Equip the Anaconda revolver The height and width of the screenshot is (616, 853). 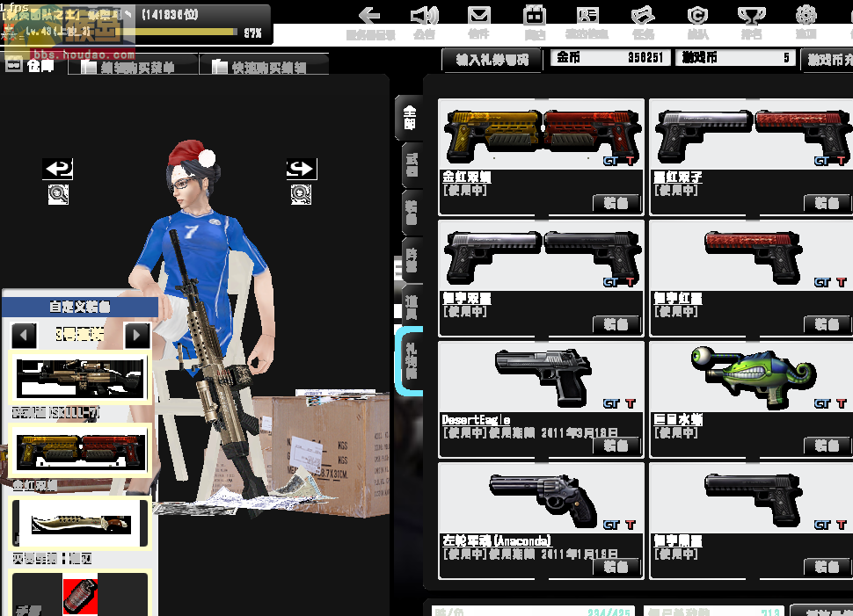tap(617, 567)
